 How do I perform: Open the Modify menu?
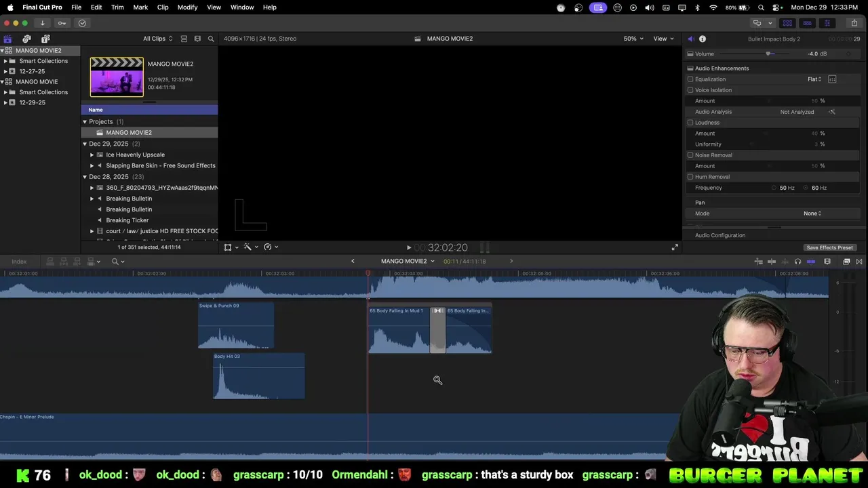[187, 7]
